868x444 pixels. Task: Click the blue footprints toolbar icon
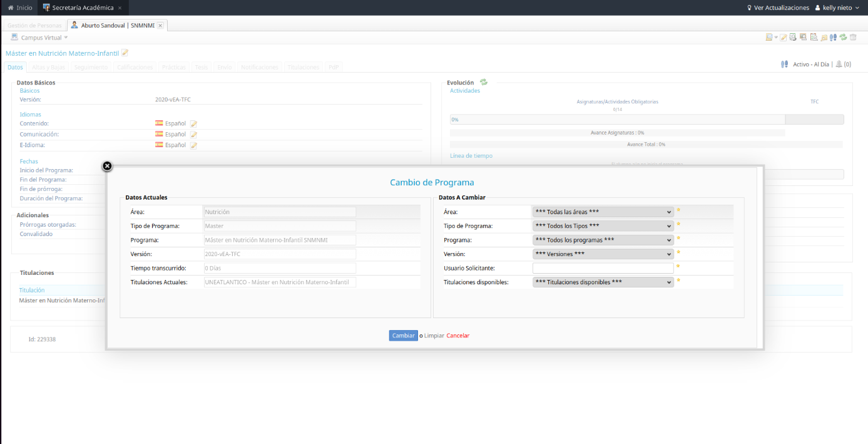pyautogui.click(x=833, y=38)
